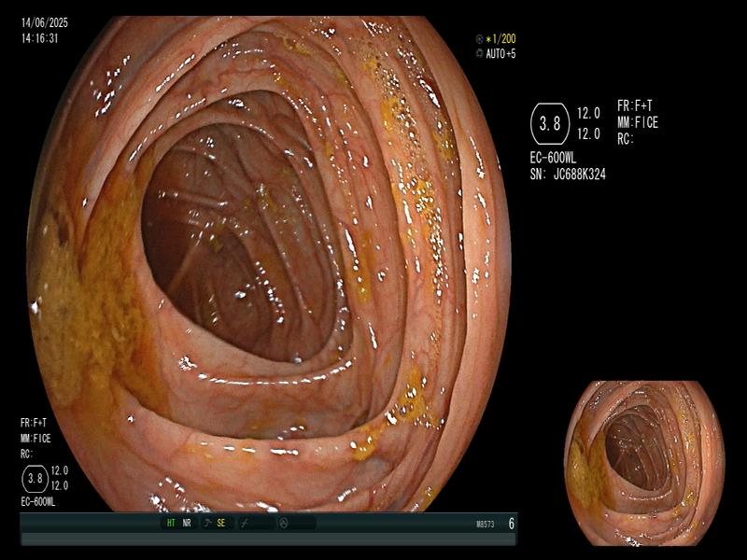This screenshot has width=747, height=560.
Task: Click the iris icon beside AUTO+5
Action: (x=479, y=54)
